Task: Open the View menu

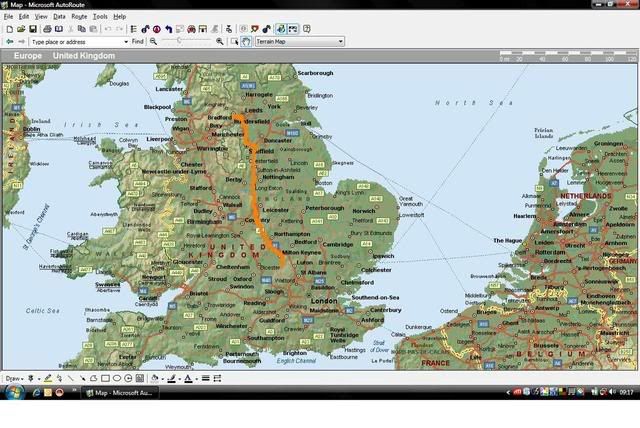Action: [41, 16]
